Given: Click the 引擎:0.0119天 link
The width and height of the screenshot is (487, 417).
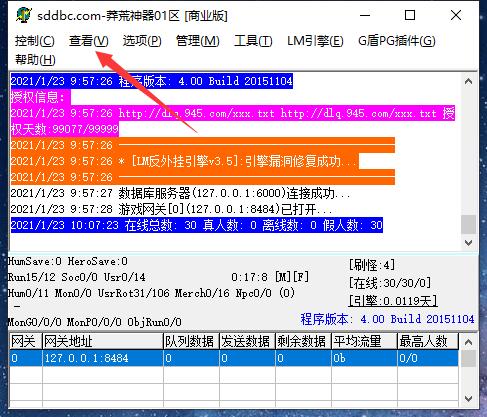Looking at the screenshot, I should click(393, 301).
